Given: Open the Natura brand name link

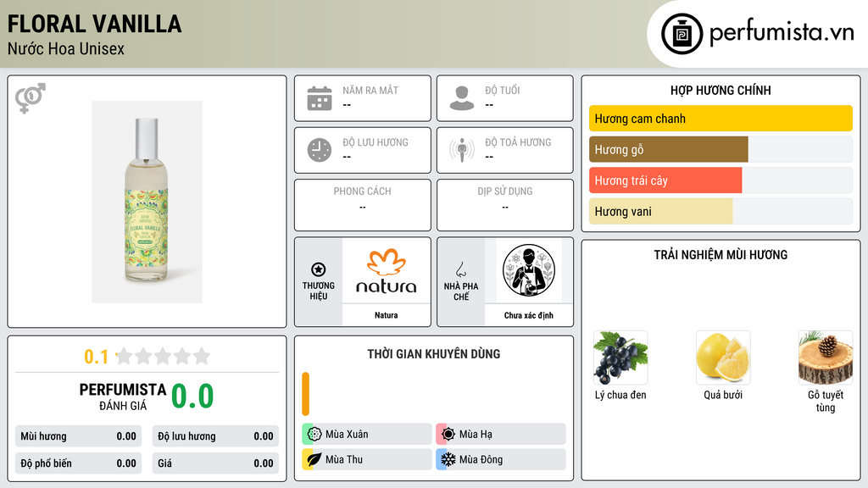Looking at the screenshot, I should click(x=387, y=315).
